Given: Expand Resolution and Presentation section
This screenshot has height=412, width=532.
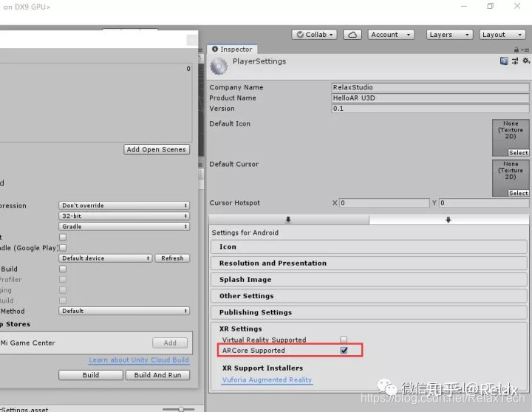Looking at the screenshot, I should tap(369, 263).
